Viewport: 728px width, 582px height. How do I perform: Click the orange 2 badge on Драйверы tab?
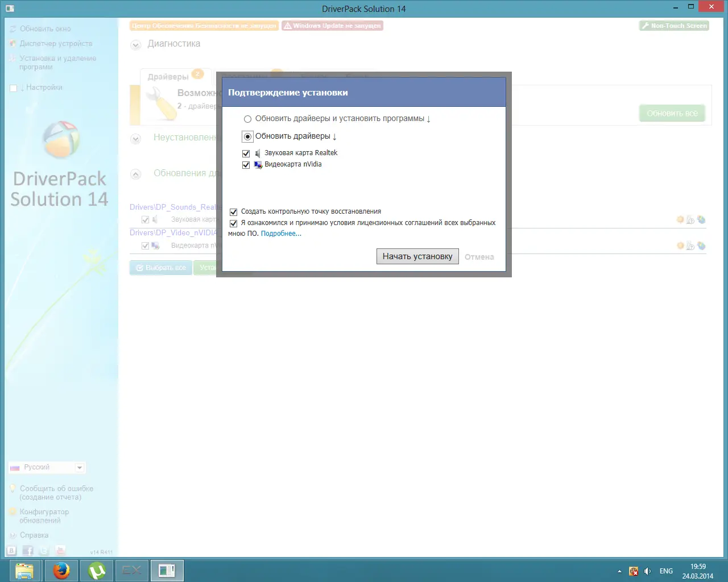[197, 74]
